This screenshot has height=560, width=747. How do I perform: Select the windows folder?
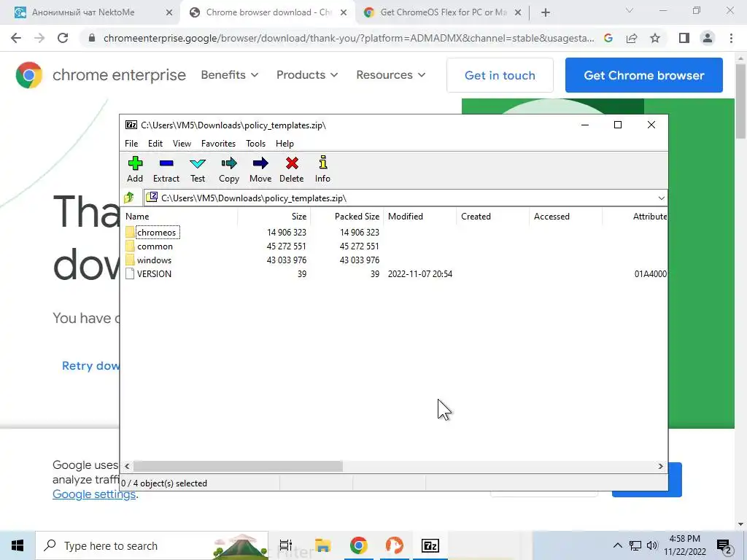click(149, 260)
